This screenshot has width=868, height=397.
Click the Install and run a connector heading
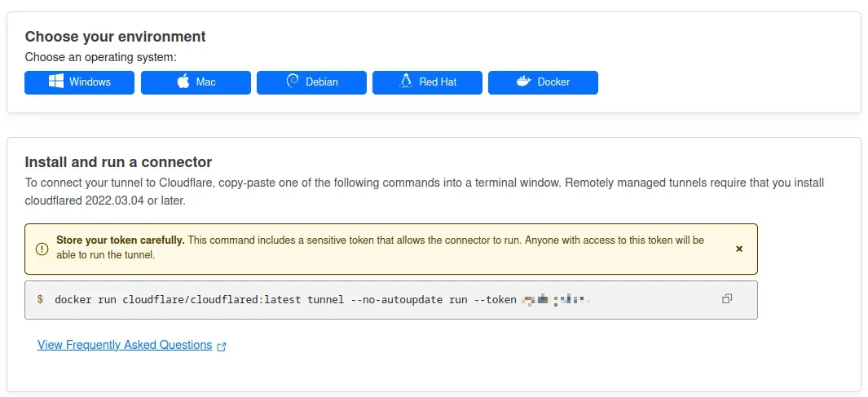pos(118,162)
